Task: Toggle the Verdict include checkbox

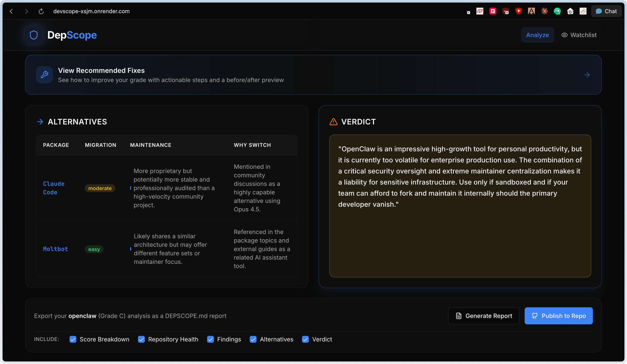Action: pos(305,339)
